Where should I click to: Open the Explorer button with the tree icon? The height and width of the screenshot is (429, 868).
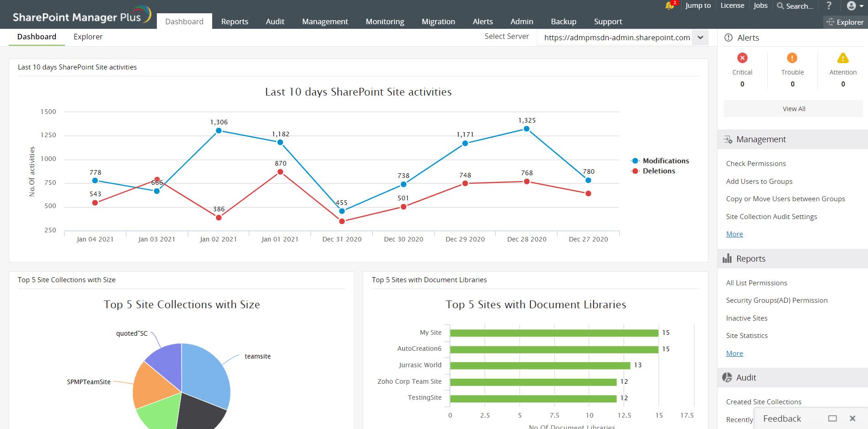click(845, 22)
